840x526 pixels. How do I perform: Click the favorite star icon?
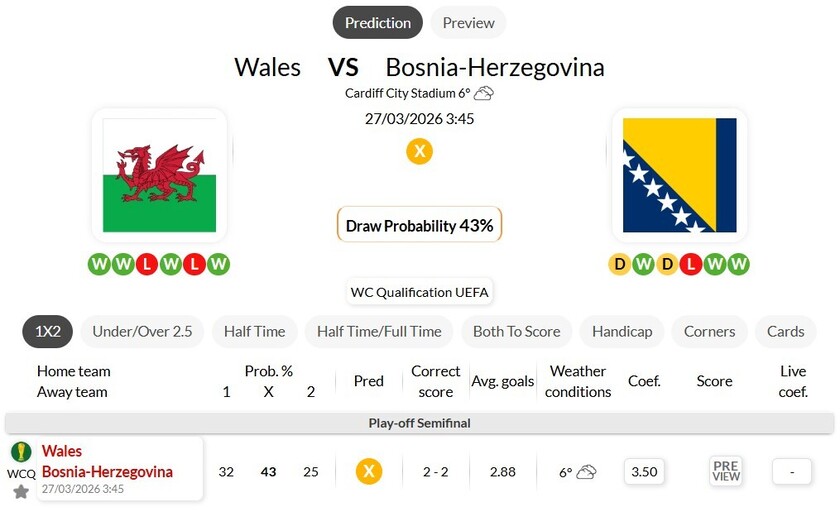(20, 491)
